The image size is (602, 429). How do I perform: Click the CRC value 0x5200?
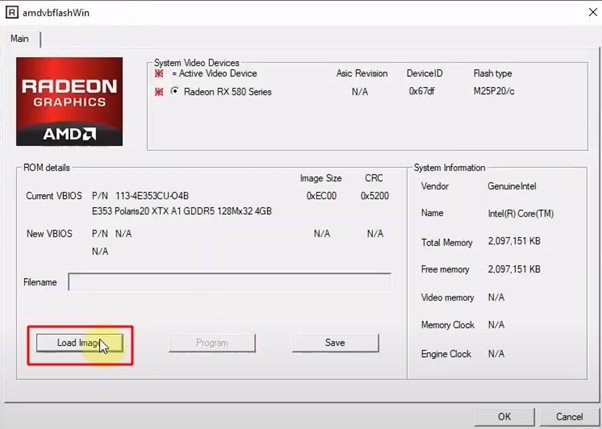(x=375, y=196)
